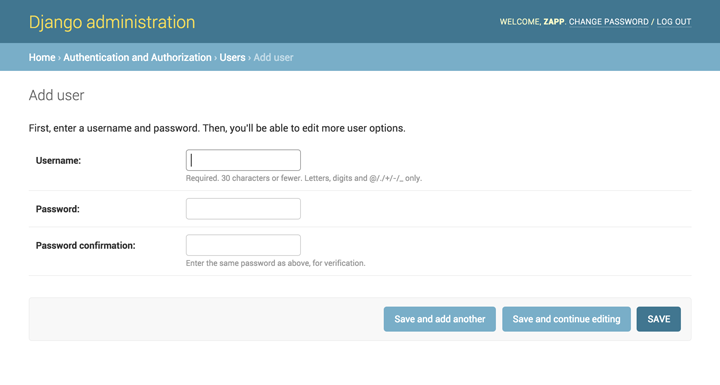
Task: Log out via the Log Out link
Action: pyautogui.click(x=674, y=22)
